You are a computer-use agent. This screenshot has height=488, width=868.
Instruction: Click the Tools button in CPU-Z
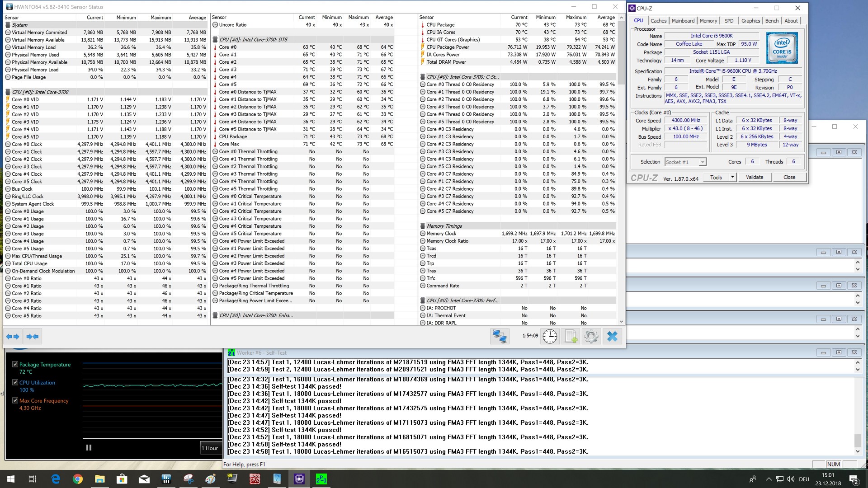[x=716, y=177]
